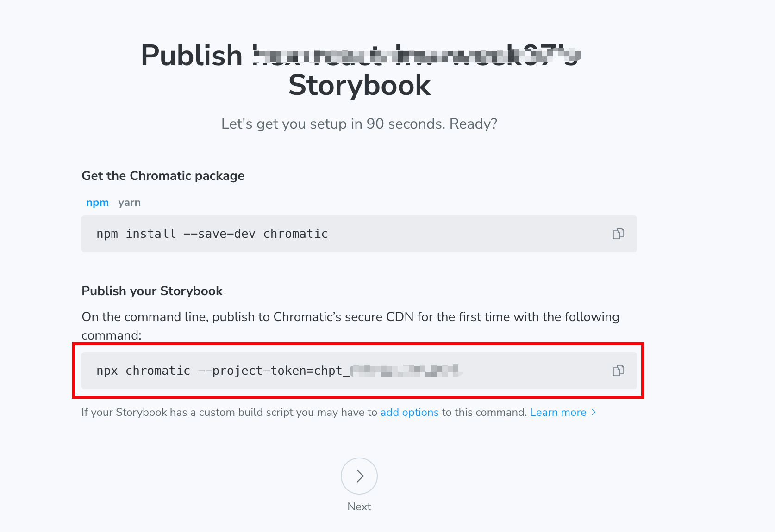Image resolution: width=775 pixels, height=532 pixels.
Task: Click the Get the Chromatic package heading
Action: [x=163, y=176]
